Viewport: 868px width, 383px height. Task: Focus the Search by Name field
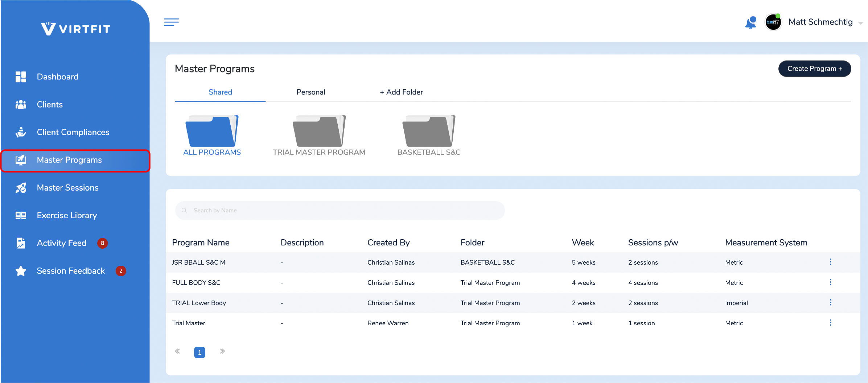click(340, 211)
